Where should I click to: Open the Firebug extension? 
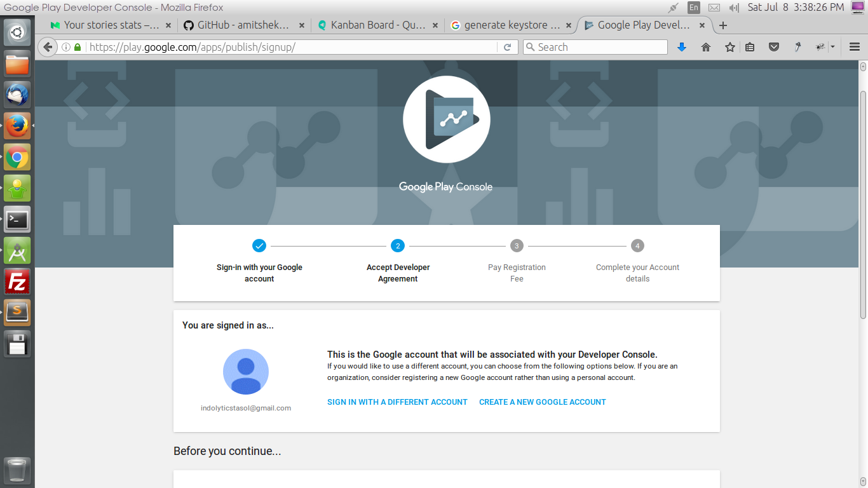click(820, 47)
